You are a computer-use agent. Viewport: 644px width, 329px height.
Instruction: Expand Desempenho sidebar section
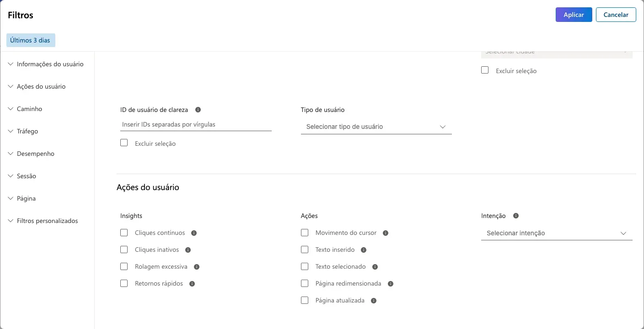pyautogui.click(x=32, y=154)
